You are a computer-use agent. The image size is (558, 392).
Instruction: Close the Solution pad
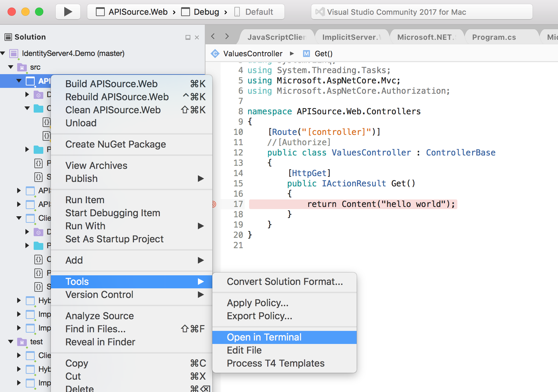point(197,37)
